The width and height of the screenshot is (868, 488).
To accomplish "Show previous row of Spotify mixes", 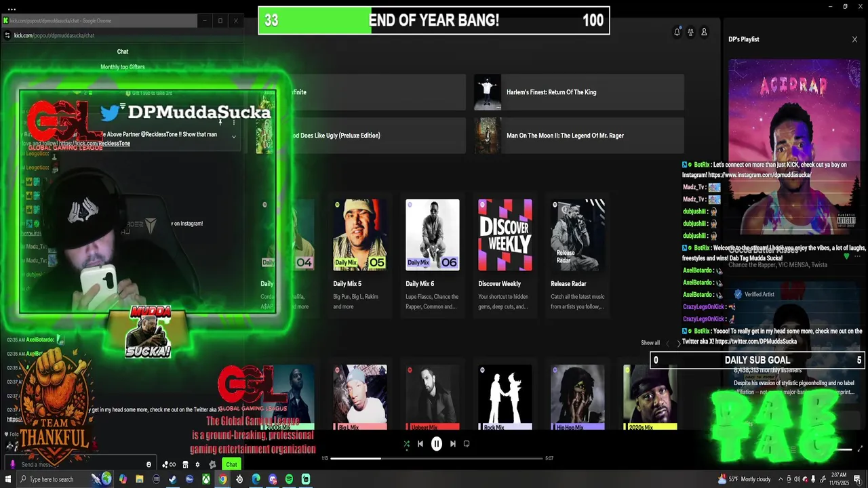I will click(x=667, y=344).
